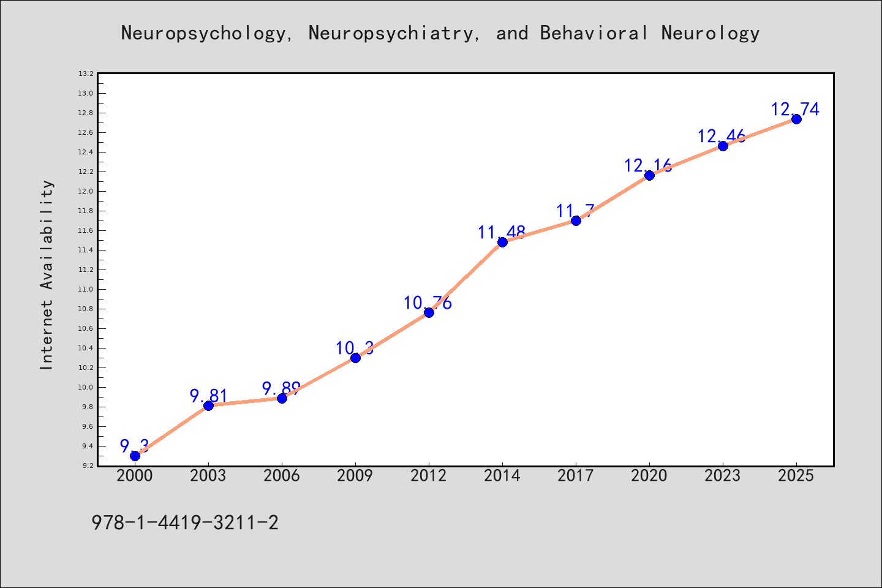Select the data point for year 2017
The height and width of the screenshot is (588, 882).
[x=576, y=221]
